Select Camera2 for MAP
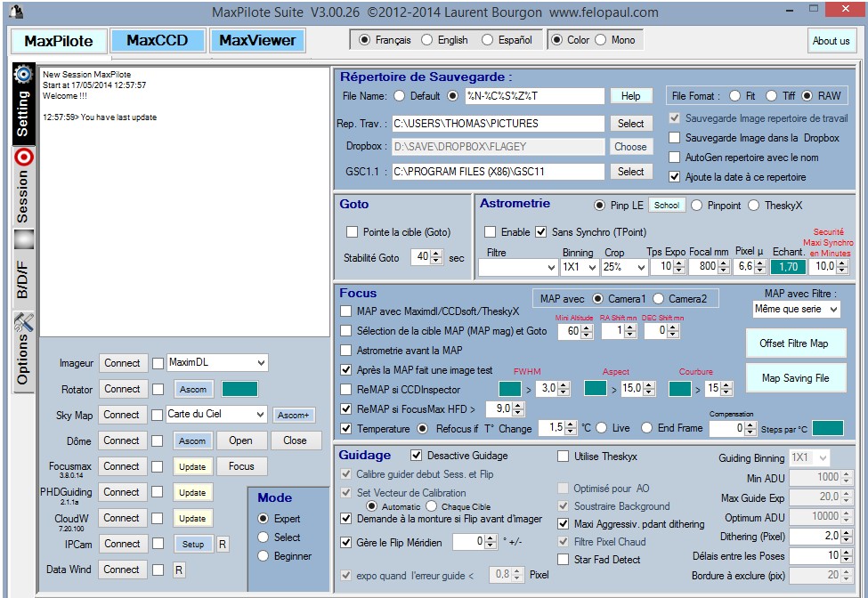The image size is (868, 598). [680, 299]
